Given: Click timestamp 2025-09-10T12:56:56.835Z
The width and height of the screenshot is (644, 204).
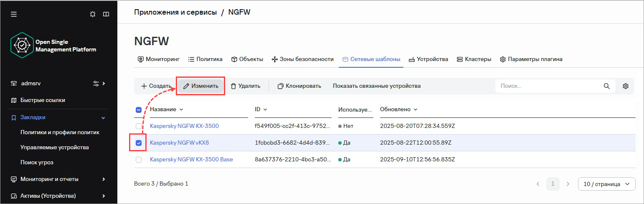Looking at the screenshot, I should [417, 160].
